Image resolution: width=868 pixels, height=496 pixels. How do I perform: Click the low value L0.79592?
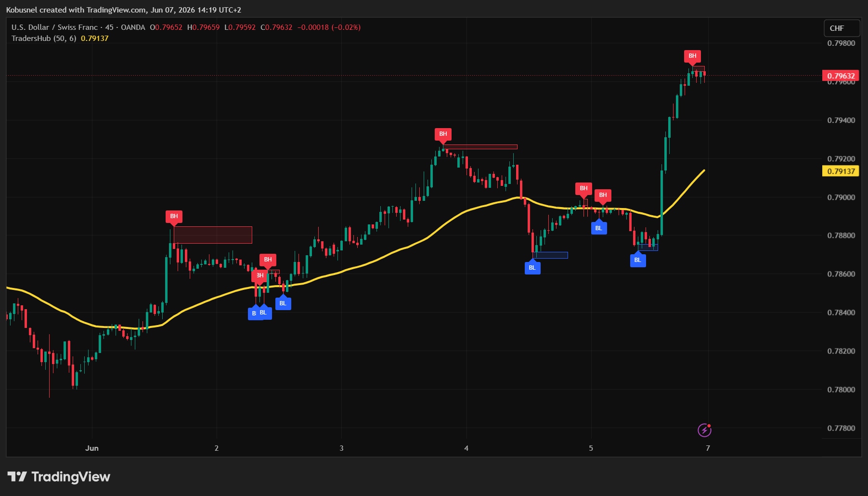(x=240, y=27)
